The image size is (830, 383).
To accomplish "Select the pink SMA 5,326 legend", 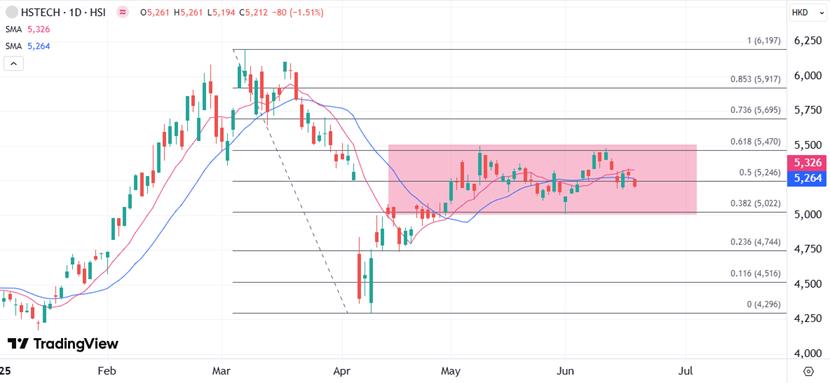I will [28, 30].
